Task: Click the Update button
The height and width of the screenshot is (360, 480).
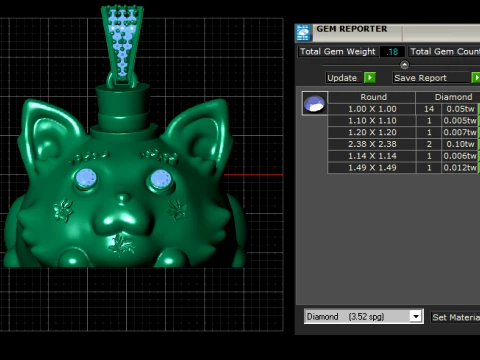Action: [x=343, y=78]
